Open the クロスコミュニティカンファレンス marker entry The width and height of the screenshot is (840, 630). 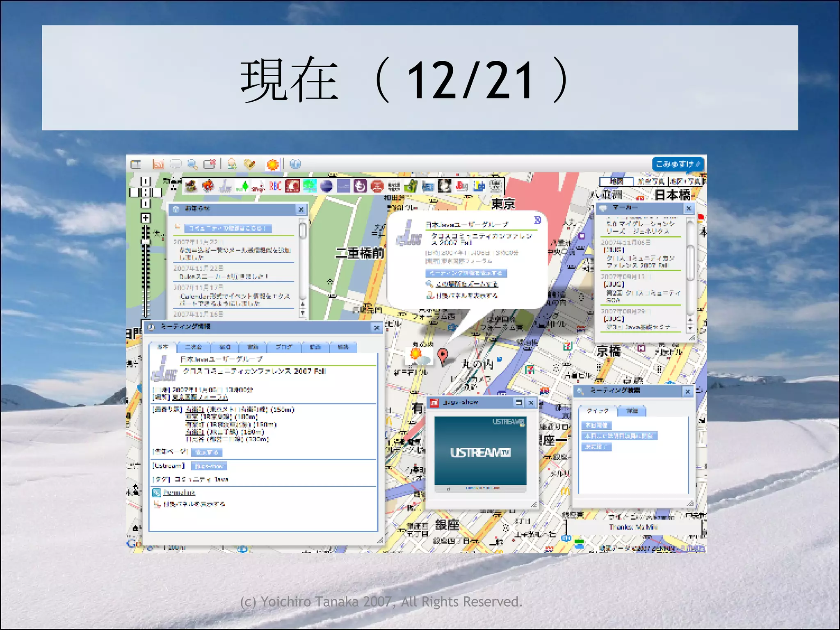[x=640, y=262]
